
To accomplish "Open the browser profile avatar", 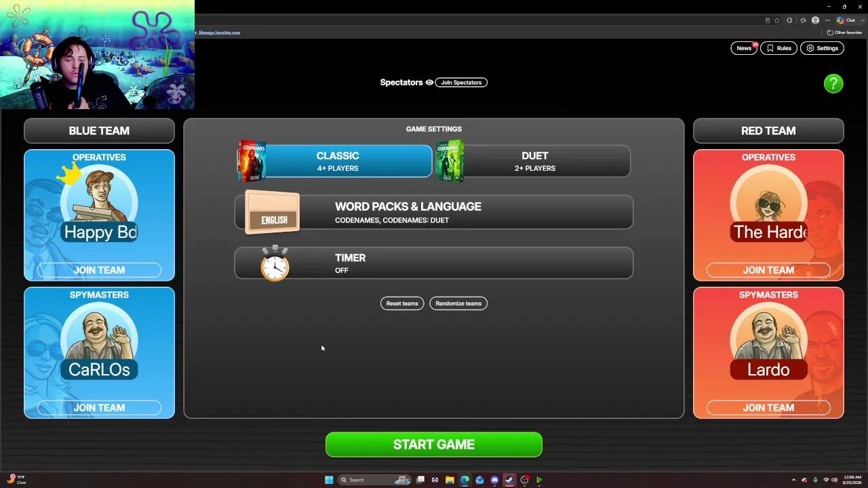I will click(x=815, y=20).
